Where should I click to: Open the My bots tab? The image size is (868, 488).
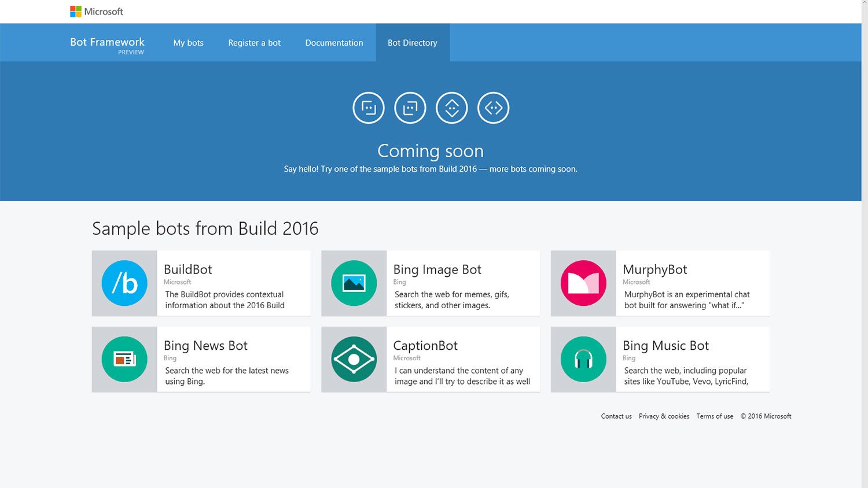pos(188,43)
